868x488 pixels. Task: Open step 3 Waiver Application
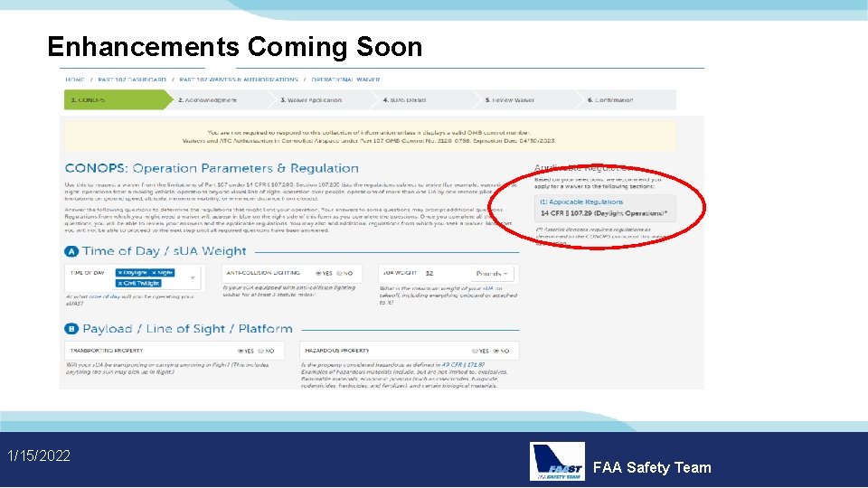[311, 100]
